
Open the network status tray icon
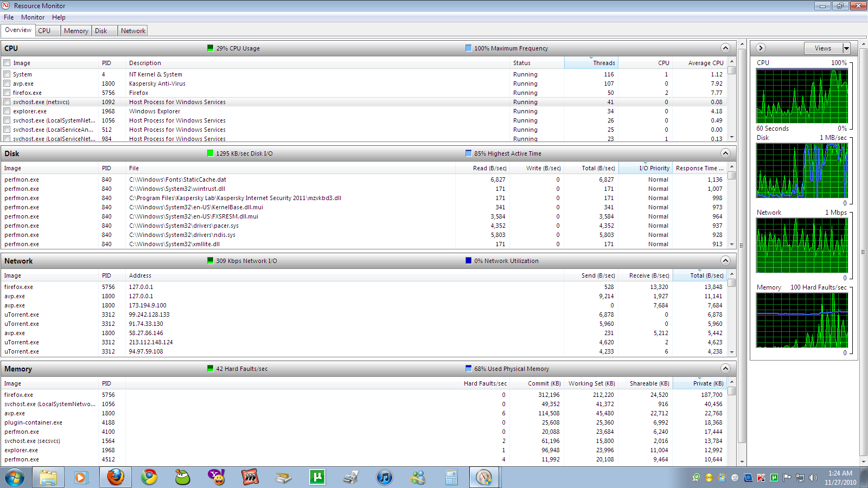tap(800, 478)
